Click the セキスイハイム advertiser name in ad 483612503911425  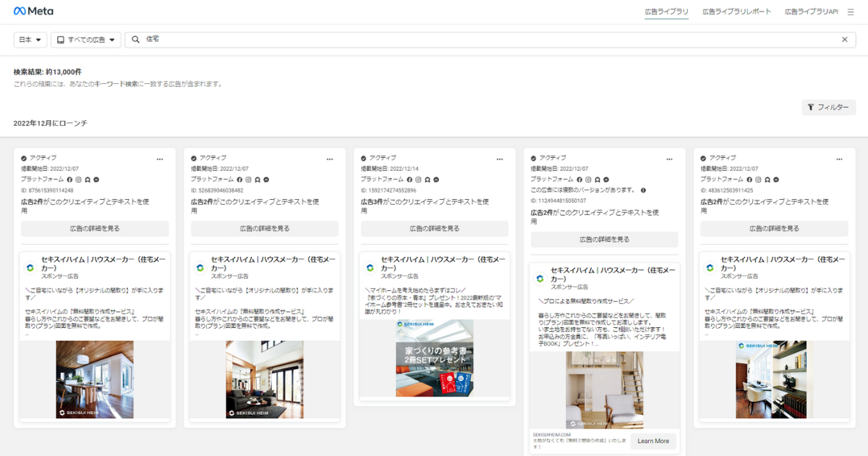click(783, 263)
